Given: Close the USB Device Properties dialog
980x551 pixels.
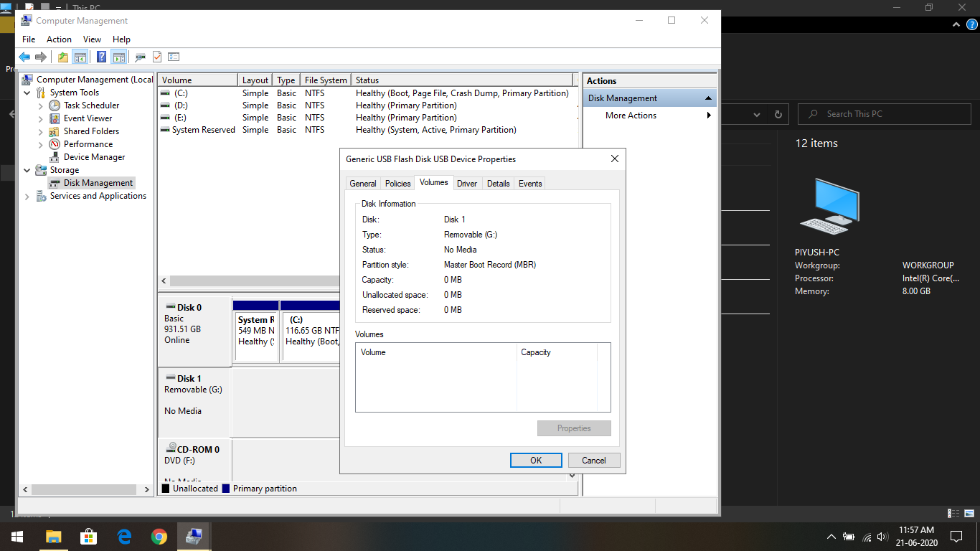Looking at the screenshot, I should click(614, 159).
